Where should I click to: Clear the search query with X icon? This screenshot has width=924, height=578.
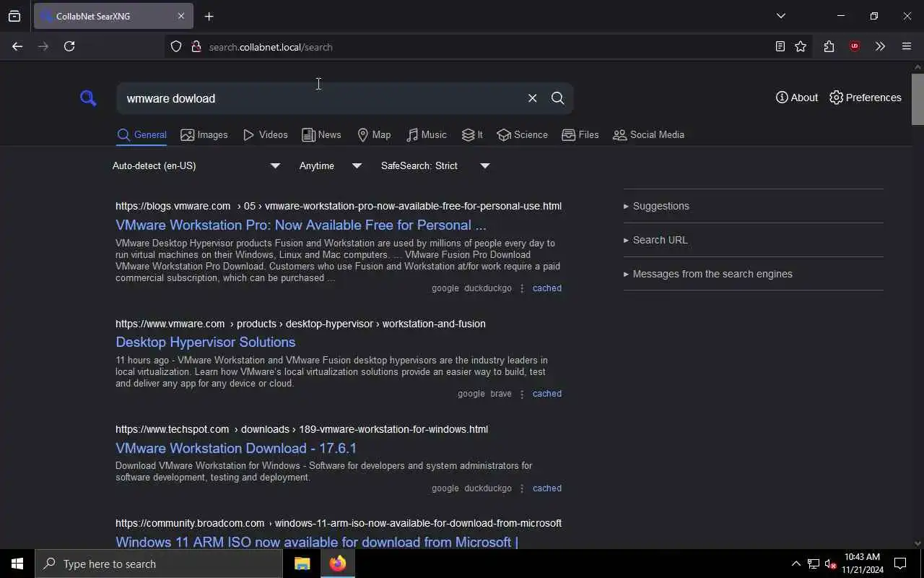pos(533,98)
